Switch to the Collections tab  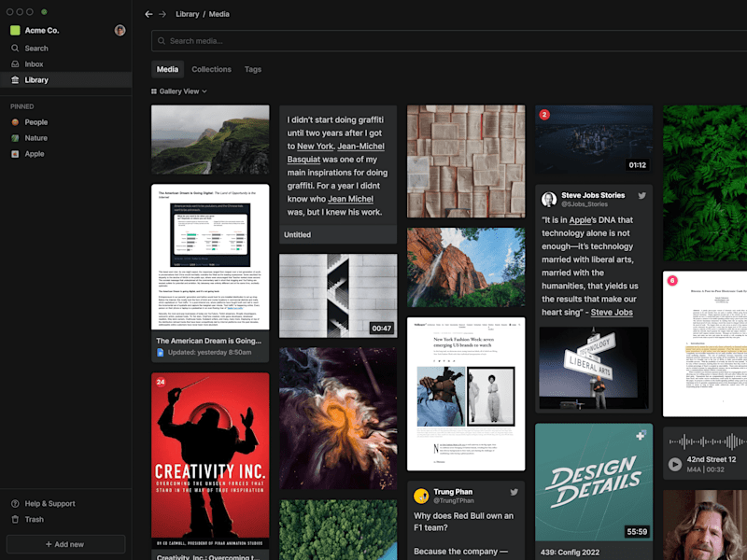tap(211, 69)
